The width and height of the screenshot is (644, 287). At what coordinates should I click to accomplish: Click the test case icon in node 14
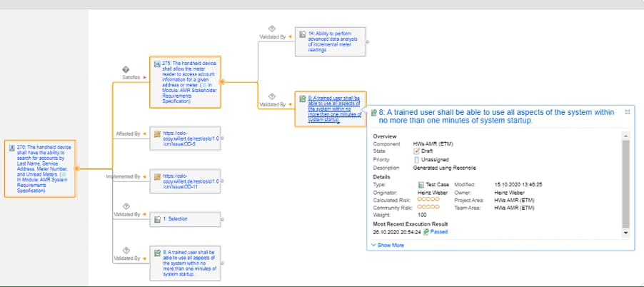pos(302,34)
